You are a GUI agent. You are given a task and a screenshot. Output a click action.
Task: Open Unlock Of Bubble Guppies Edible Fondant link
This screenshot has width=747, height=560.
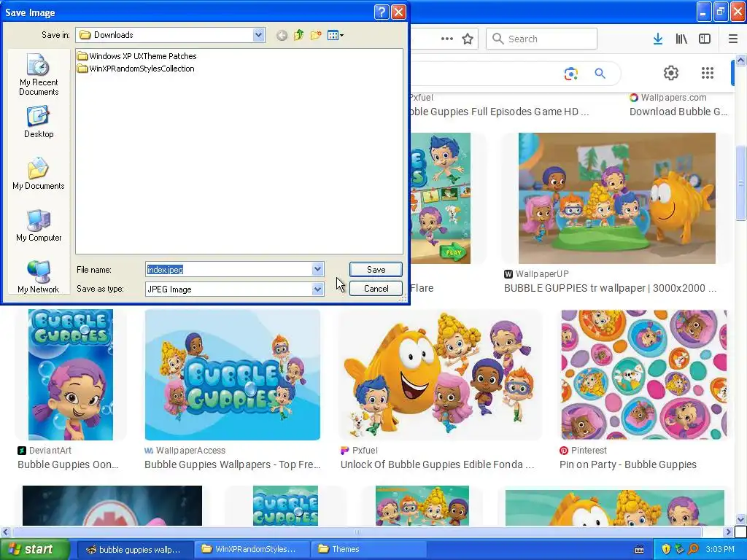point(438,464)
